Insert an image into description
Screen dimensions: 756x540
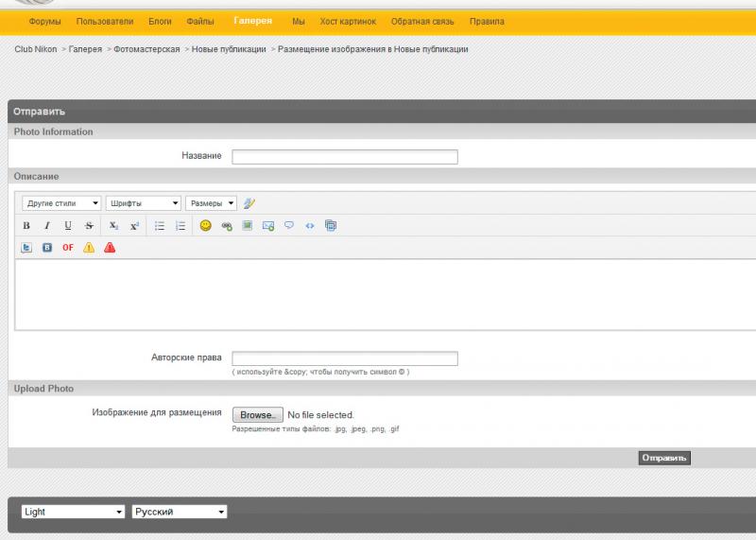pos(248,225)
